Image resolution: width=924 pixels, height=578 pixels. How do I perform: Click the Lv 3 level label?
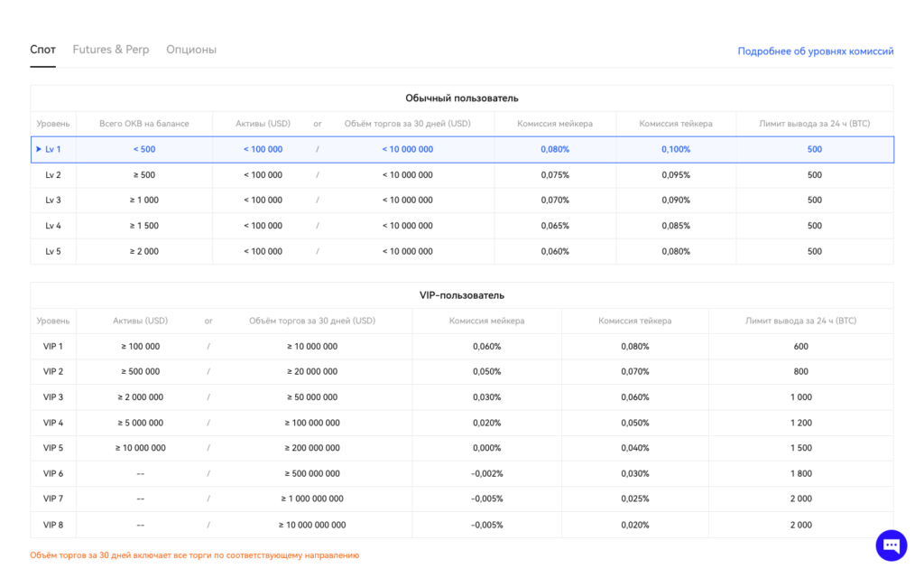pos(53,200)
